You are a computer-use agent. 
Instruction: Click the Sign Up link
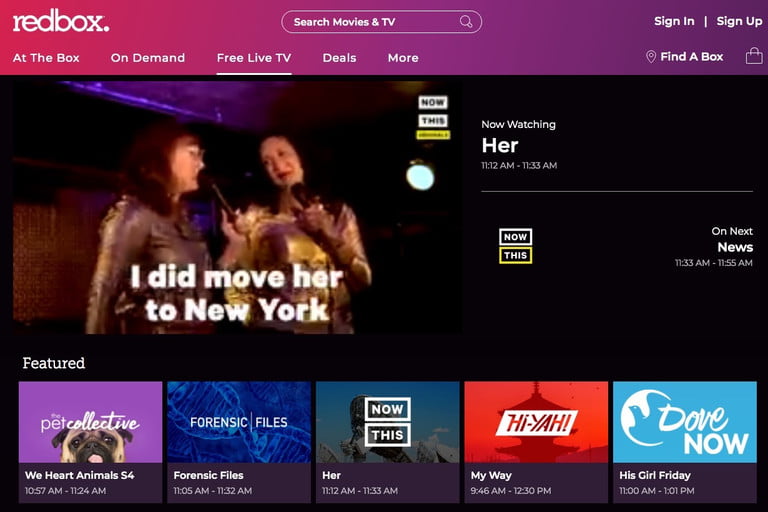(x=739, y=21)
